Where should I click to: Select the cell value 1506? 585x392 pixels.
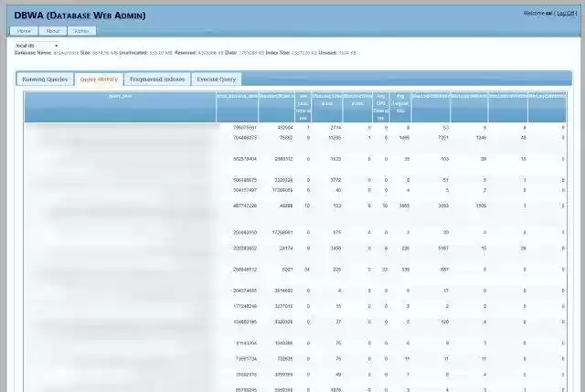(481, 206)
